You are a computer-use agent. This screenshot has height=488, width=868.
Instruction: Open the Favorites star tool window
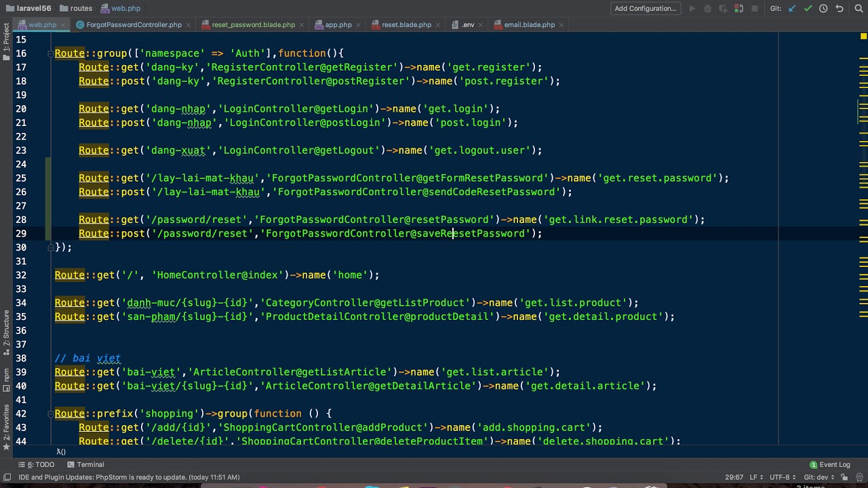(x=6, y=447)
